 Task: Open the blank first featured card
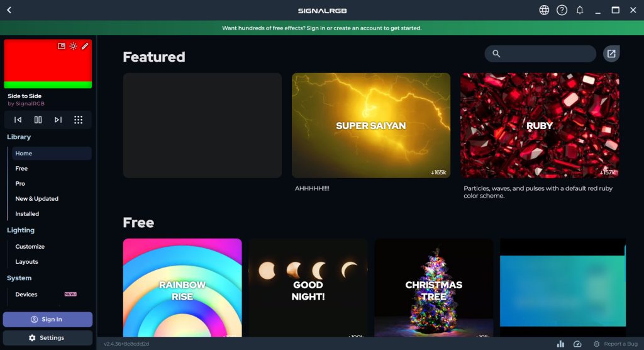pyautogui.click(x=203, y=125)
